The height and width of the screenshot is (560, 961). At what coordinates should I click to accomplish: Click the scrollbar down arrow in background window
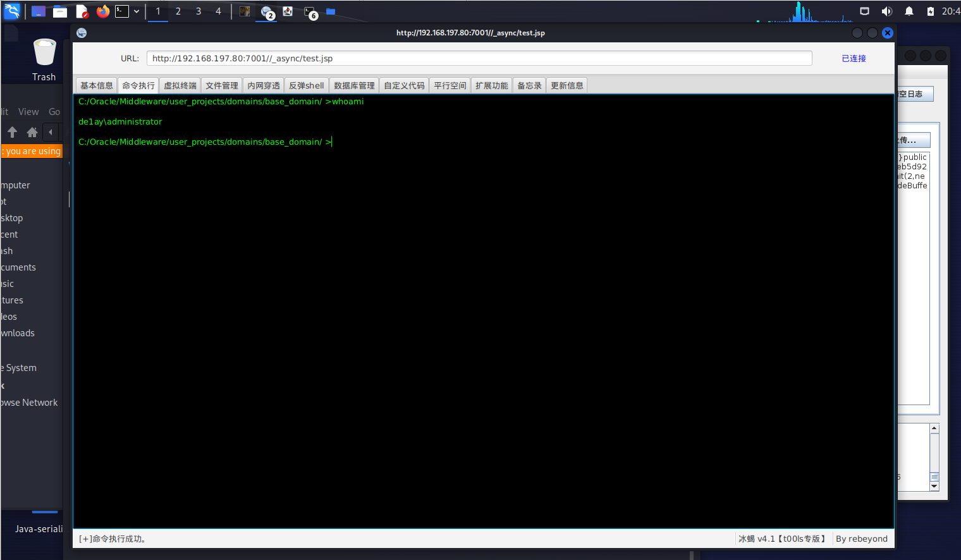(934, 487)
